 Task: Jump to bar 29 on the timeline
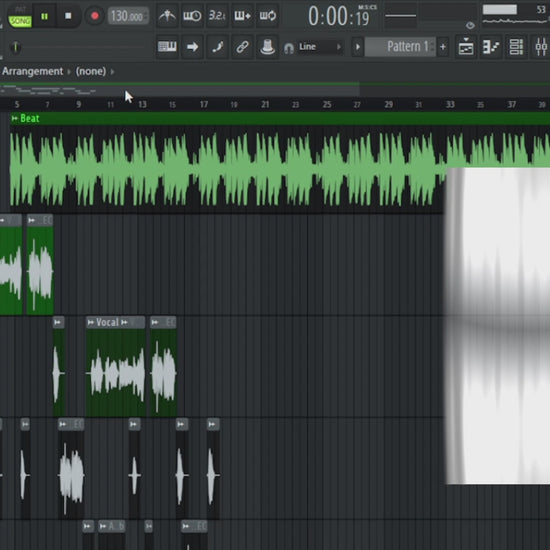388,105
